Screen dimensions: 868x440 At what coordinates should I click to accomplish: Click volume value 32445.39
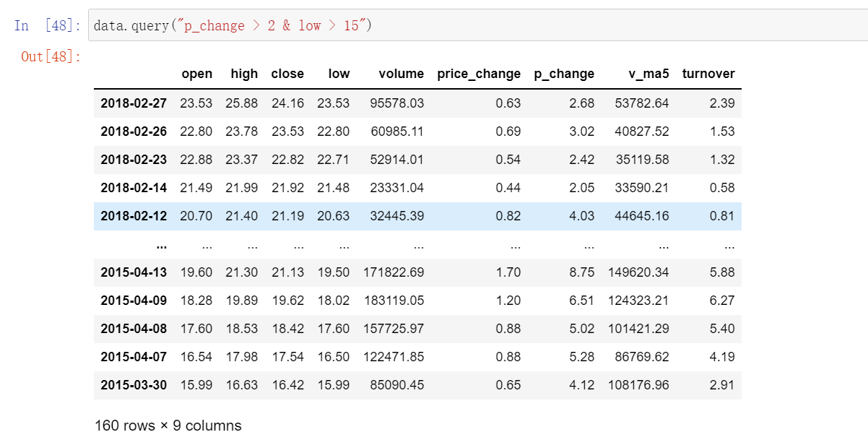[397, 216]
